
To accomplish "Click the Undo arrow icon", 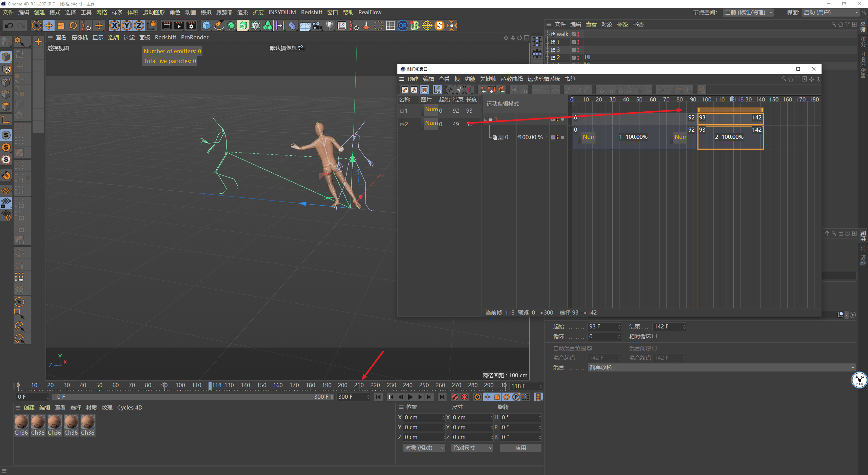I will pyautogui.click(x=9, y=26).
